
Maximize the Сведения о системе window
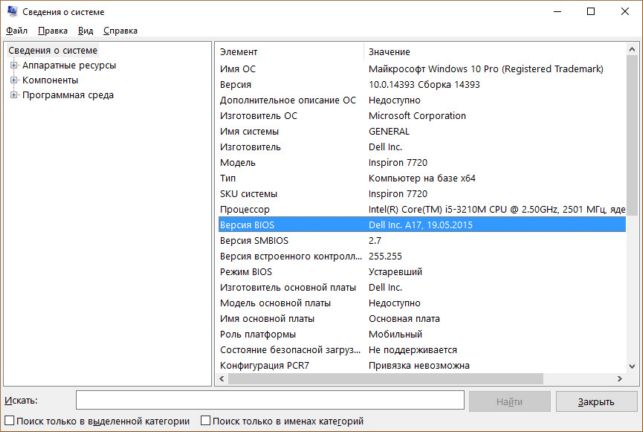[x=591, y=11]
